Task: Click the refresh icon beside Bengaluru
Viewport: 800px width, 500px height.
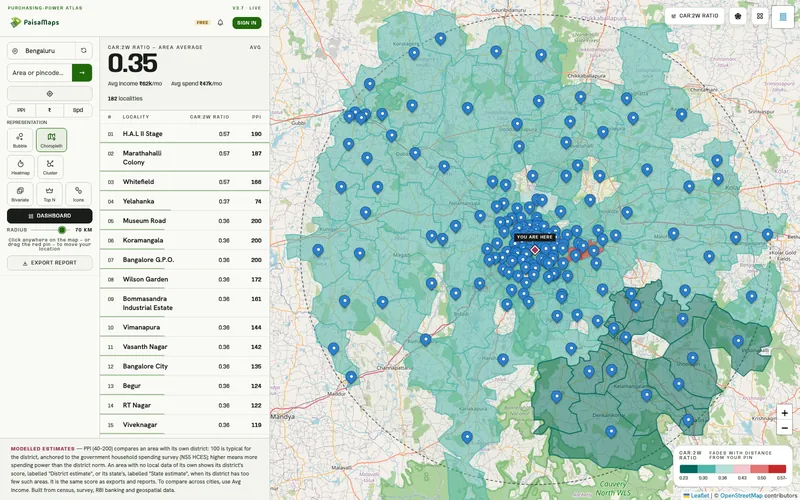Action: 84,51
